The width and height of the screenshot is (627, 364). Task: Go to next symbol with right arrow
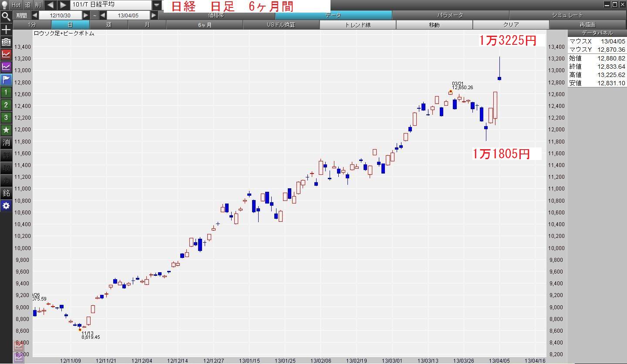(63, 5)
